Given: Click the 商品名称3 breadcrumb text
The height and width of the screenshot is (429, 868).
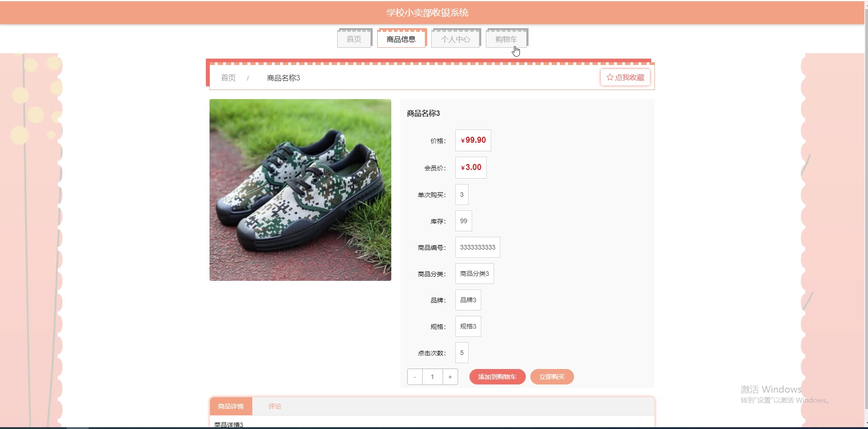Looking at the screenshot, I should pyautogui.click(x=283, y=78).
